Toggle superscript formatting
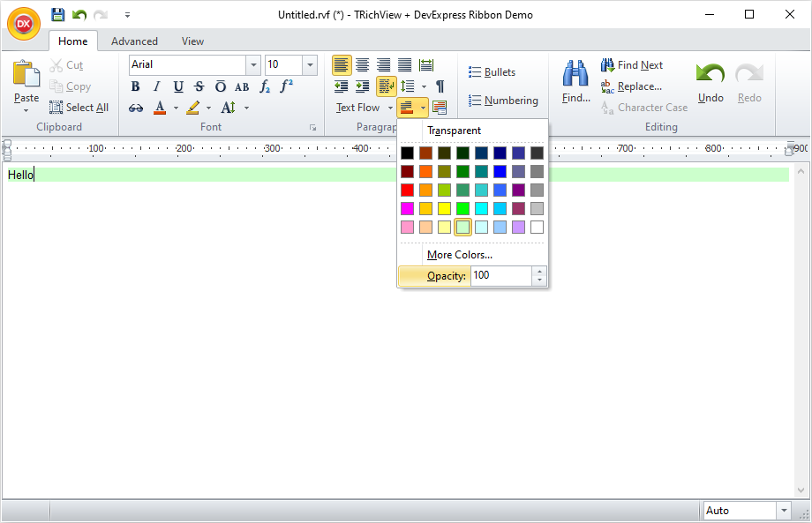Image resolution: width=812 pixels, height=523 pixels. click(x=286, y=86)
